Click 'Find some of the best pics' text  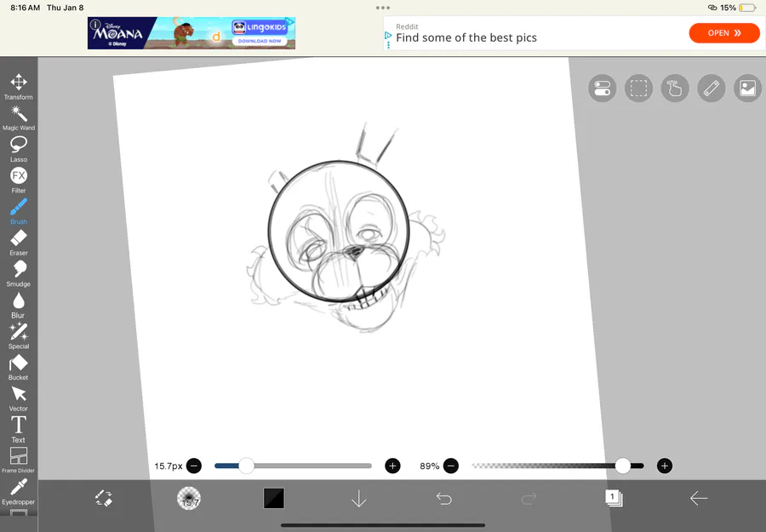[x=466, y=37]
